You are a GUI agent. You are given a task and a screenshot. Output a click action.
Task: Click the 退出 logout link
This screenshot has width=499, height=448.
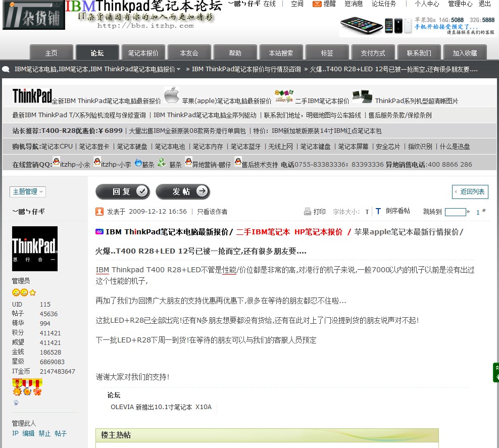[x=485, y=4]
